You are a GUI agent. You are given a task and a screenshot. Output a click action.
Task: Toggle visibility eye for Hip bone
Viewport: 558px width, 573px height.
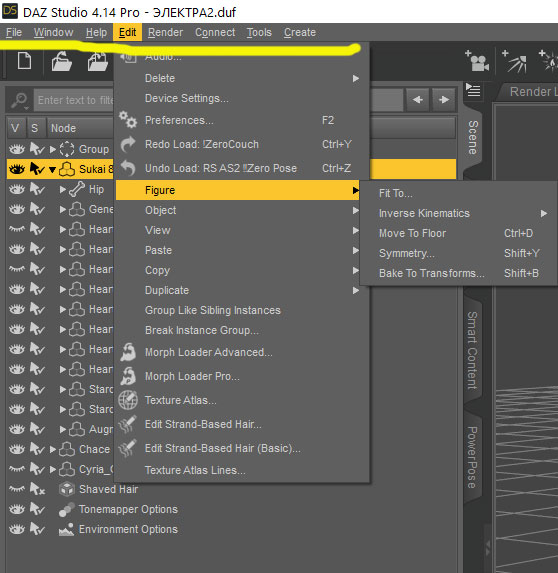tap(17, 189)
